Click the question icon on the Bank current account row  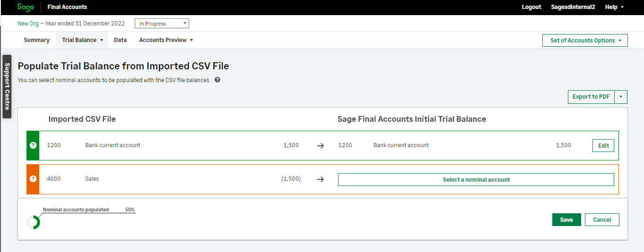pyautogui.click(x=33, y=145)
